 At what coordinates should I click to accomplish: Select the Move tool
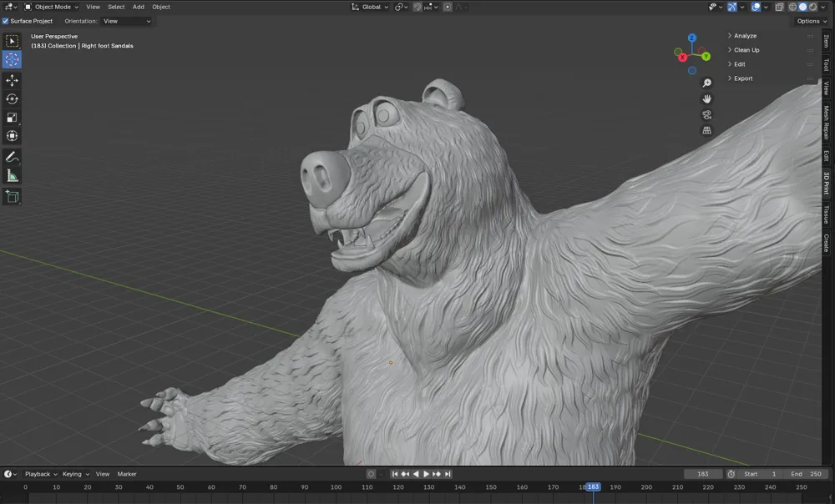click(x=12, y=80)
